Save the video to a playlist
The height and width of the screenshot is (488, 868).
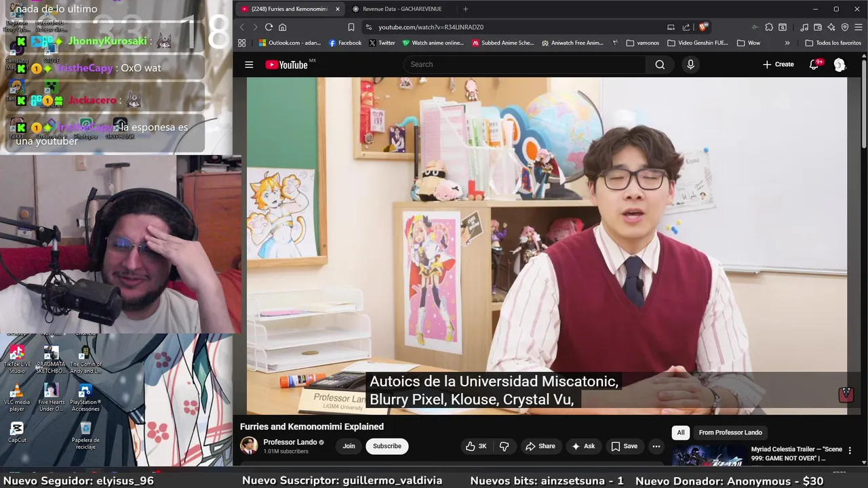[x=624, y=446]
